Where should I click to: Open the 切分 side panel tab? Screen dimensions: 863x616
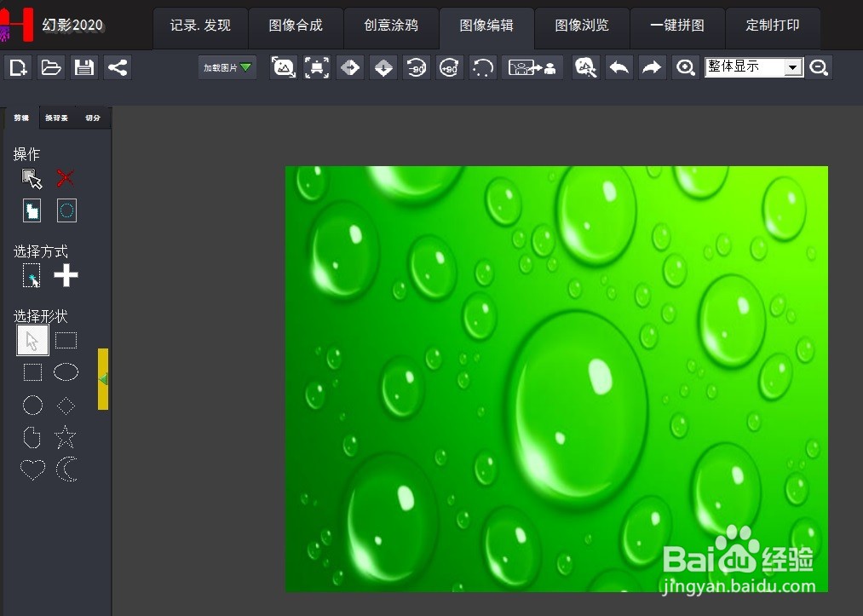coord(93,118)
